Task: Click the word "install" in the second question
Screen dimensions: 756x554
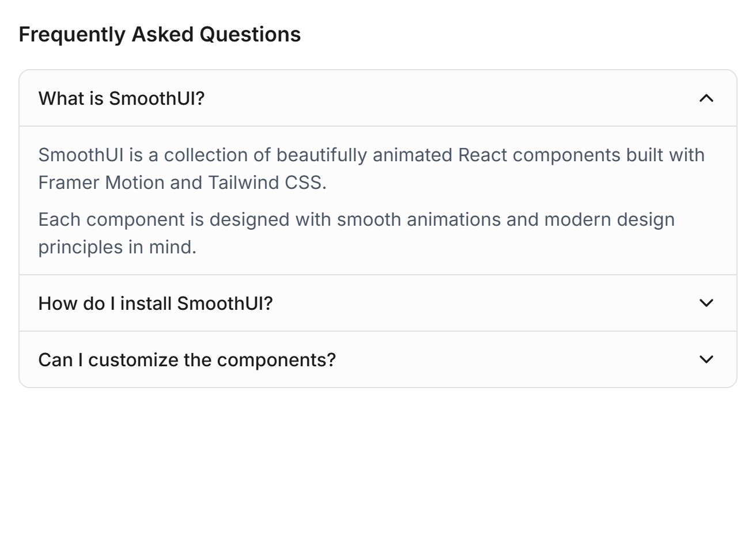Action: [146, 303]
